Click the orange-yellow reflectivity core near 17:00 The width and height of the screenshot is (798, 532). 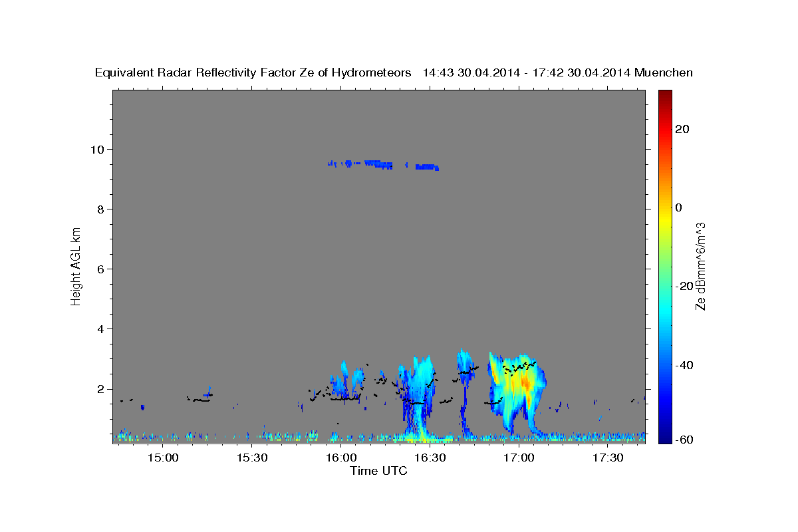click(x=524, y=384)
